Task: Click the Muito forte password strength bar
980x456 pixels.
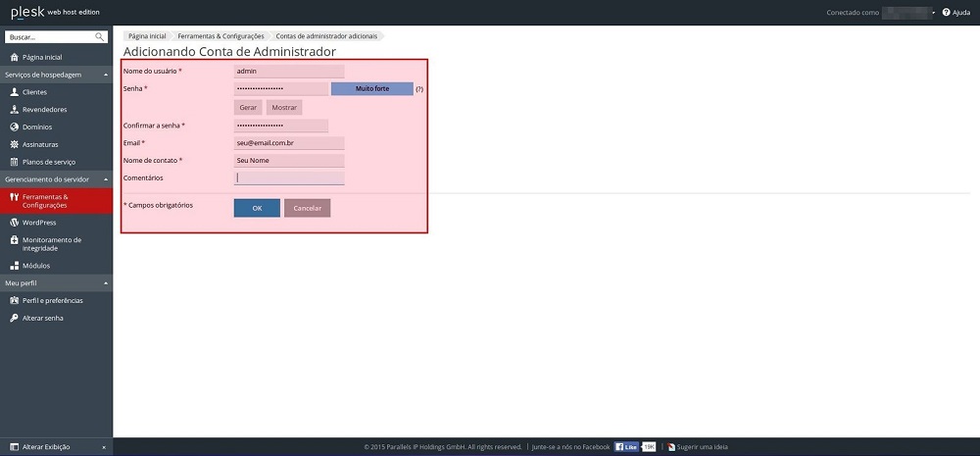Action: coord(371,88)
